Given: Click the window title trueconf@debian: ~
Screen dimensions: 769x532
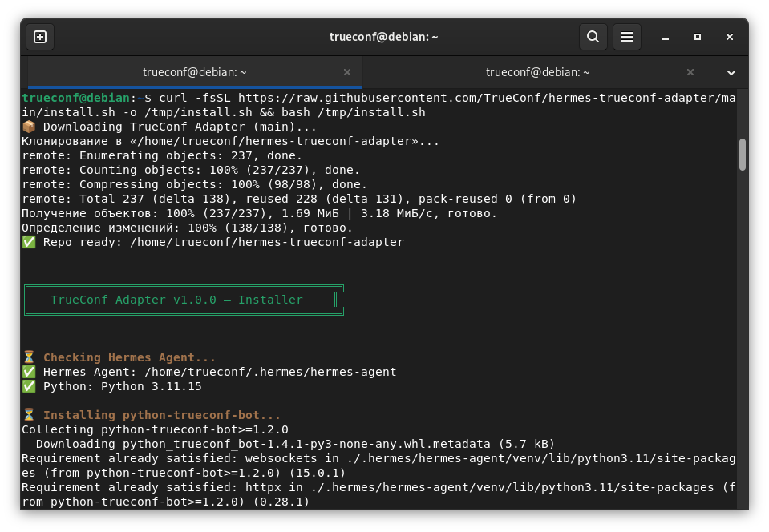Looking at the screenshot, I should [x=383, y=37].
